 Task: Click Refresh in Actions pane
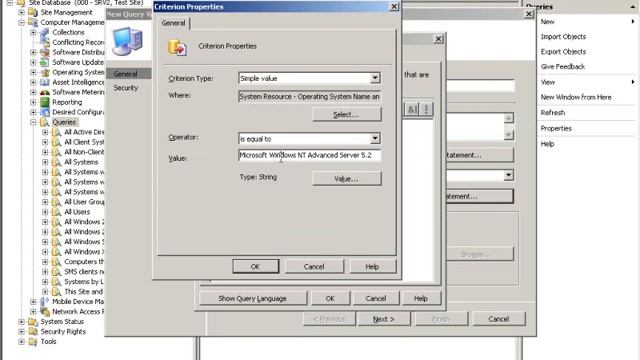(553, 113)
